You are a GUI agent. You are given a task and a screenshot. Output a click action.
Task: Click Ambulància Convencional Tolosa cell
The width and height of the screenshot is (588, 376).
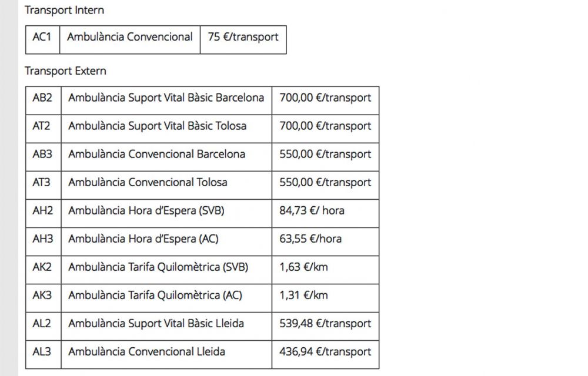point(148,182)
